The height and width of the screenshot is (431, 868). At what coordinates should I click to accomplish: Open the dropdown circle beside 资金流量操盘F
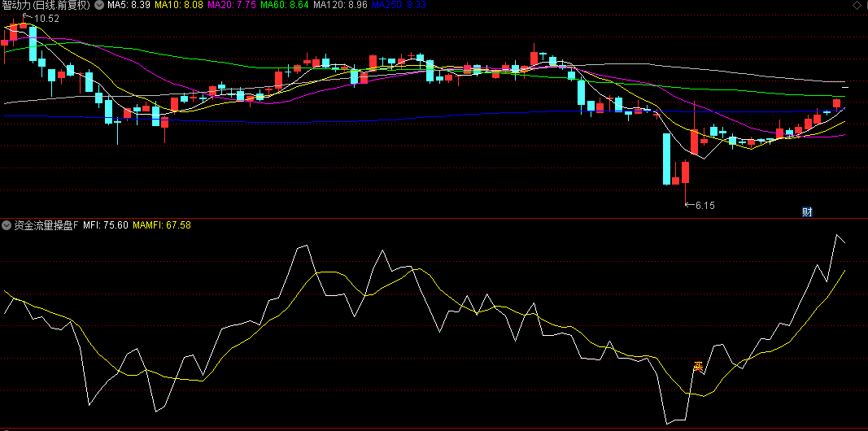click(7, 225)
